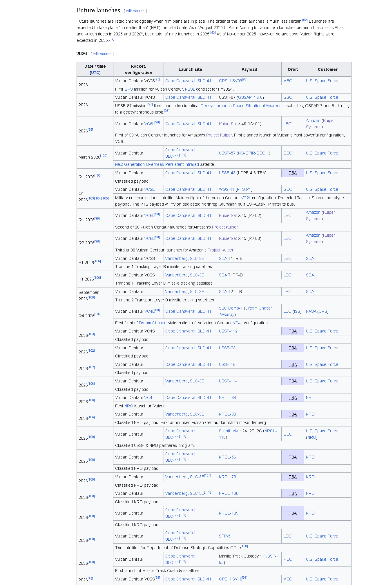Open Next Generation Overhead Persistent Infrared link
This screenshot has width=375, height=588.
click(157, 164)
